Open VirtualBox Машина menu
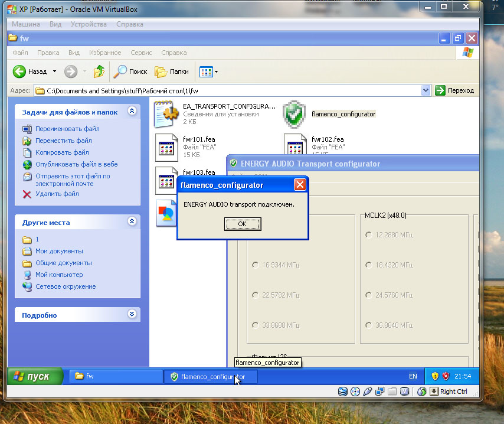 (x=26, y=24)
